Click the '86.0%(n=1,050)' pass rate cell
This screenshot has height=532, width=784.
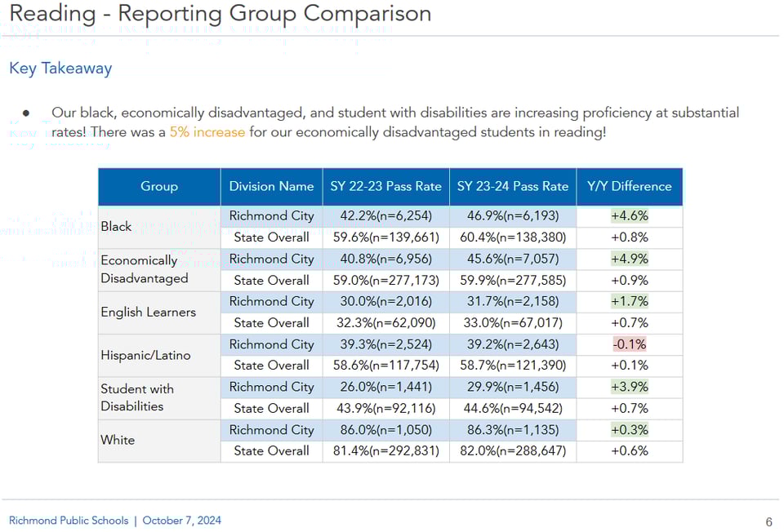pos(385,430)
